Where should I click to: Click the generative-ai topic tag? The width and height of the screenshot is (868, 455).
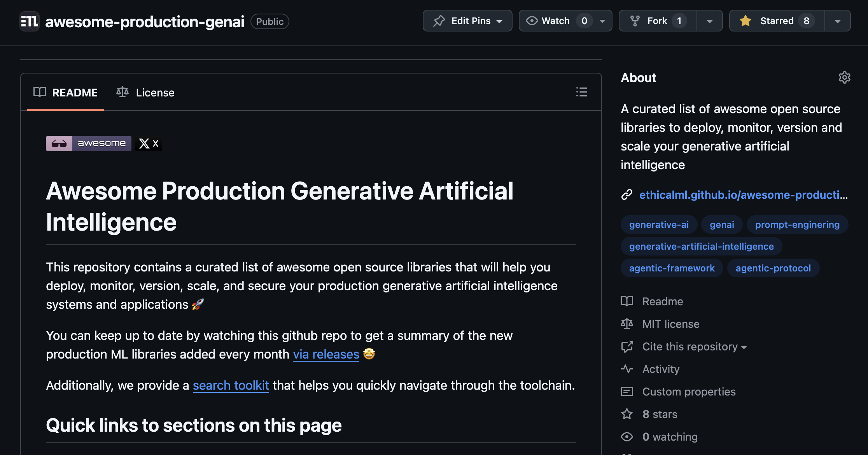click(x=658, y=224)
